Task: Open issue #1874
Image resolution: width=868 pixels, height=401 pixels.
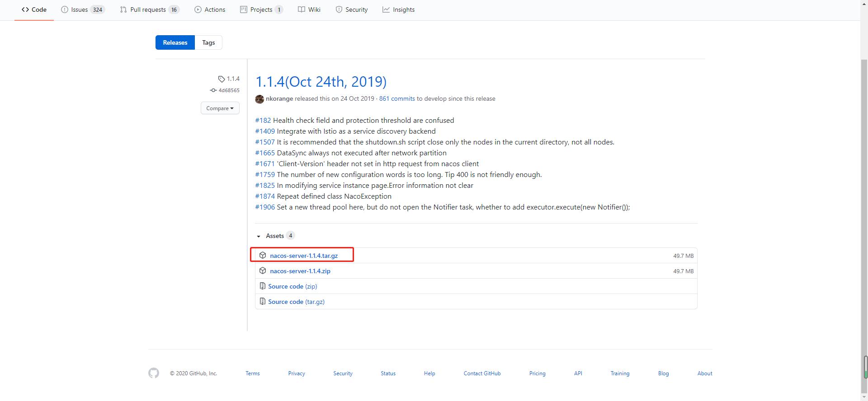Action: pyautogui.click(x=265, y=196)
